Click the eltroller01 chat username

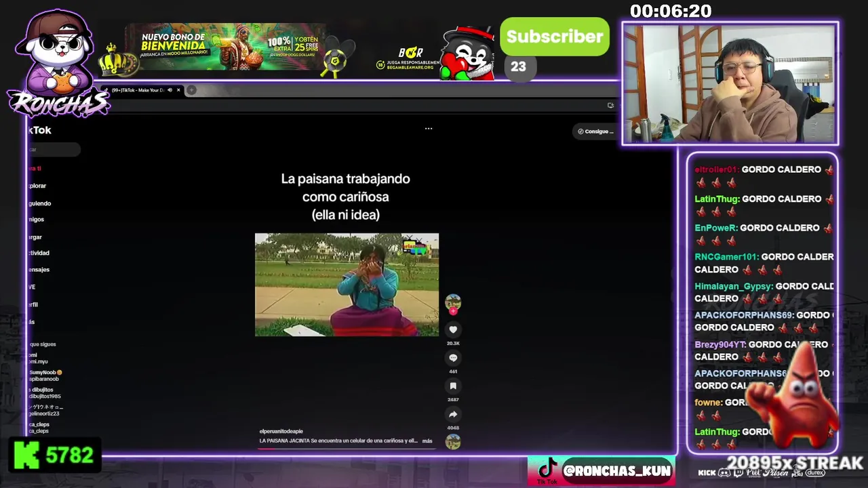coord(716,169)
